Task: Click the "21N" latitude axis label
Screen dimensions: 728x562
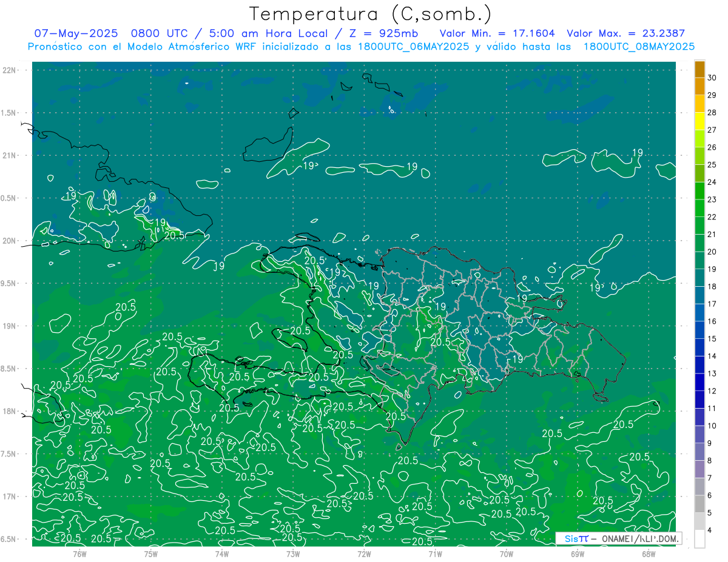Action: click(x=9, y=155)
